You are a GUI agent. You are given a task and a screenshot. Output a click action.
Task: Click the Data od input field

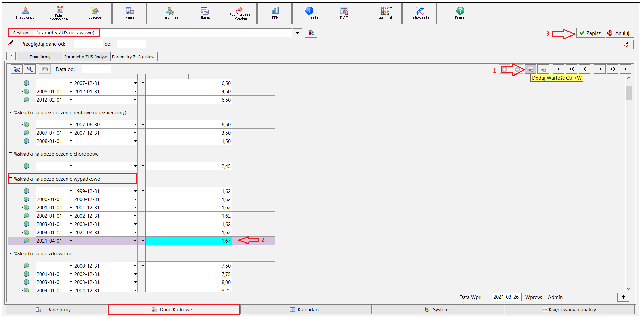pyautogui.click(x=97, y=69)
